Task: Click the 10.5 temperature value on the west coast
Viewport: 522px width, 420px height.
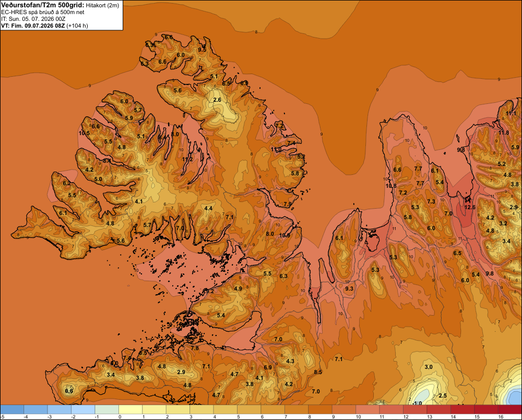Action: pos(84,133)
